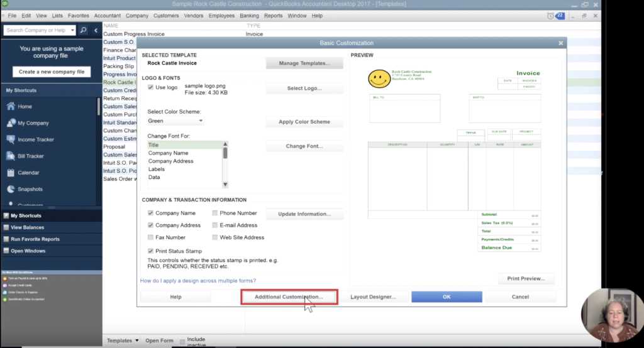Open the Layout Designer
The height and width of the screenshot is (348, 644).
click(373, 296)
